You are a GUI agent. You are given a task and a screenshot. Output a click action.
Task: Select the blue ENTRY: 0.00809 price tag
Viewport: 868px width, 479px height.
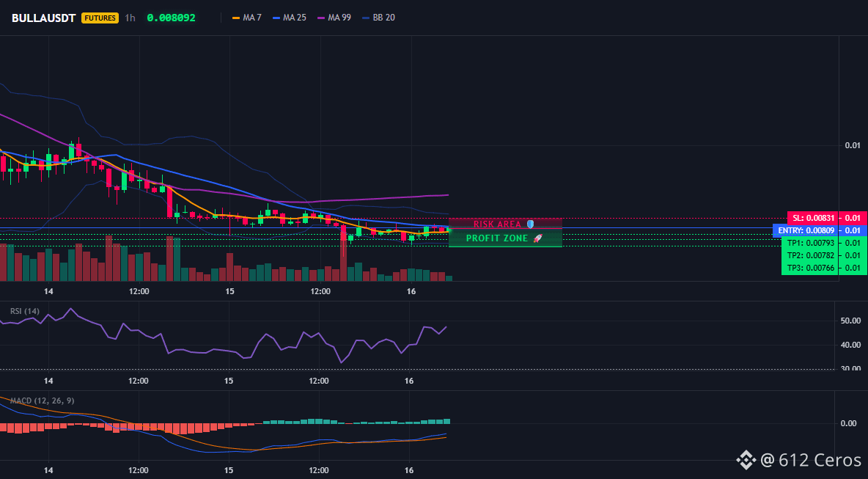pos(806,230)
